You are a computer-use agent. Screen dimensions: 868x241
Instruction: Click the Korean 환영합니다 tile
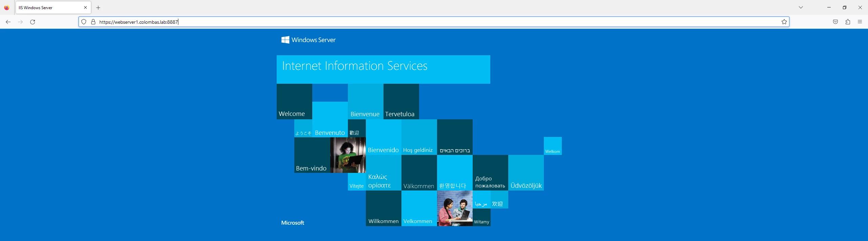455,173
